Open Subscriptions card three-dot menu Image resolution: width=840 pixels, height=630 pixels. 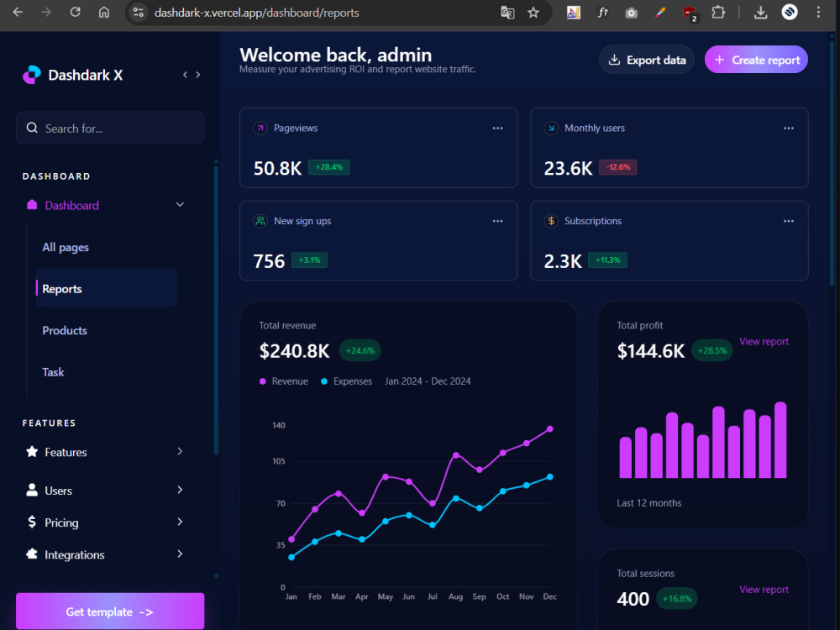[789, 221]
